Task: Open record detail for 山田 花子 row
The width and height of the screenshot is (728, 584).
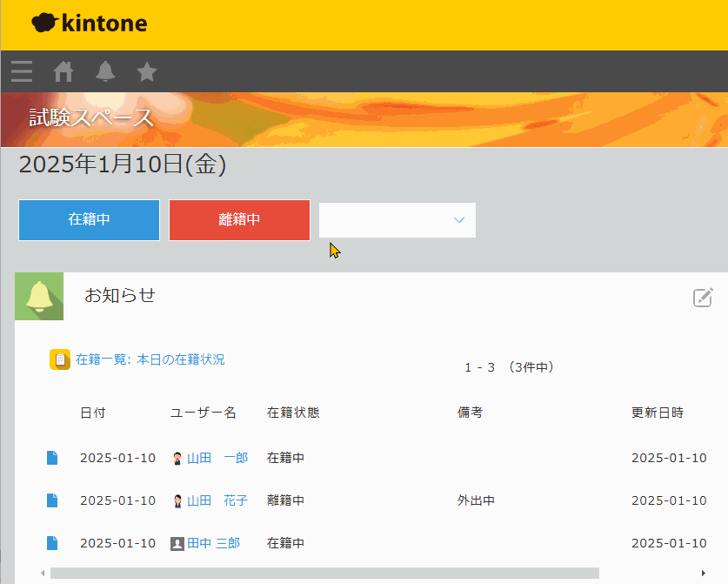Action: tap(52, 500)
